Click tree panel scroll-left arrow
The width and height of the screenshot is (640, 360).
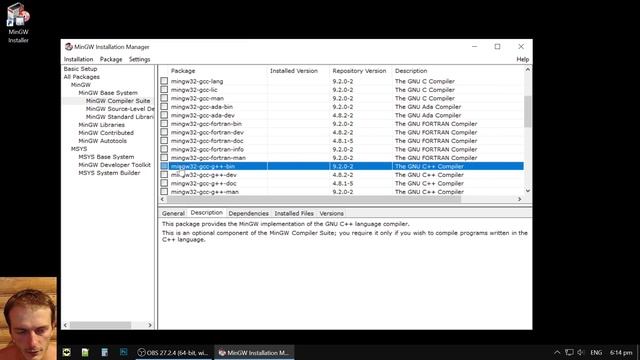pos(65,325)
